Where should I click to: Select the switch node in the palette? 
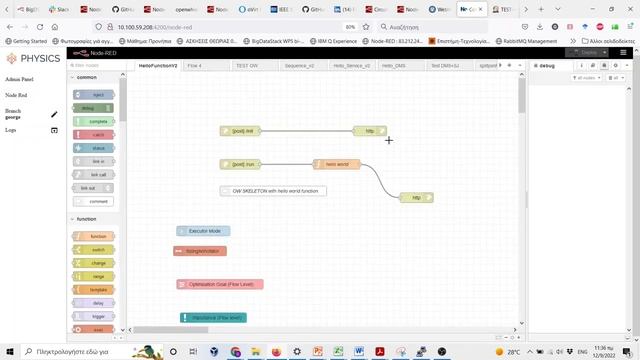click(x=93, y=250)
